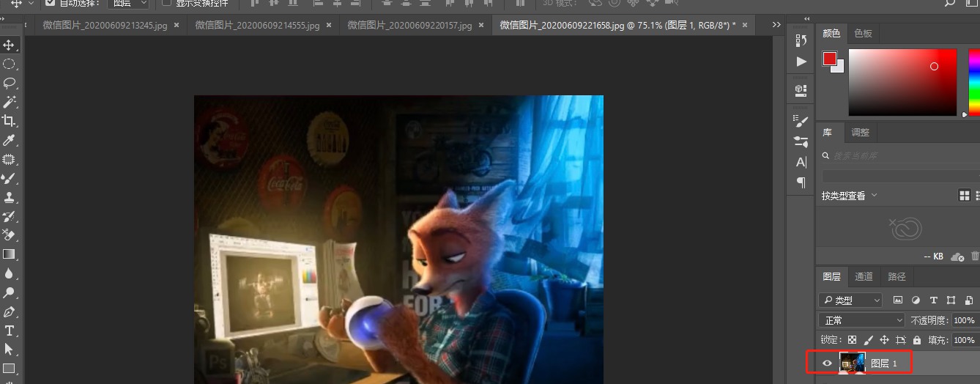Select the Eyedropper tool
The width and height of the screenshot is (980, 384).
(x=10, y=140)
